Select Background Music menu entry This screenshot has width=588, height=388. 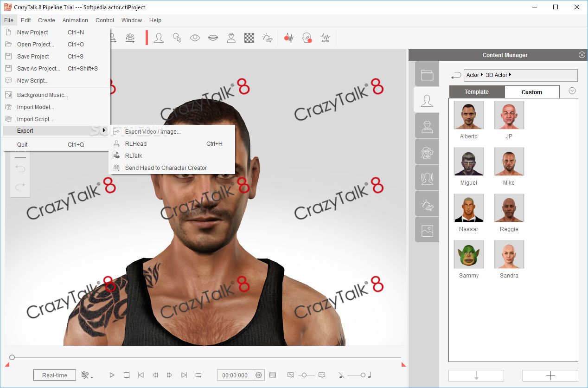click(x=56, y=95)
